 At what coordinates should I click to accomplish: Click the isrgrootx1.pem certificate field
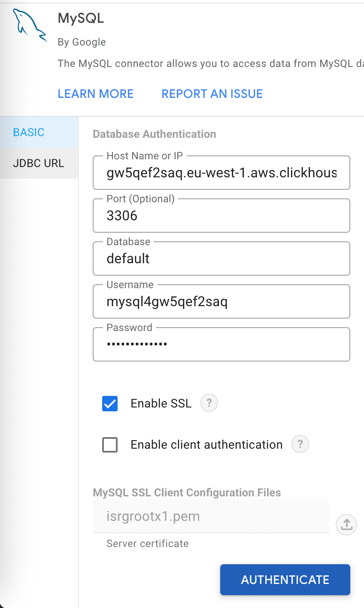coord(210,516)
